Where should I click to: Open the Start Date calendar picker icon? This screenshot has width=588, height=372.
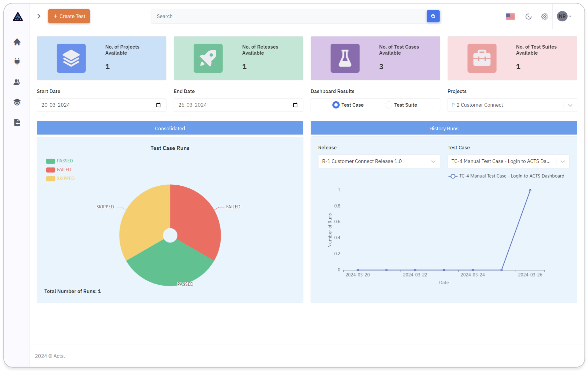coord(158,105)
